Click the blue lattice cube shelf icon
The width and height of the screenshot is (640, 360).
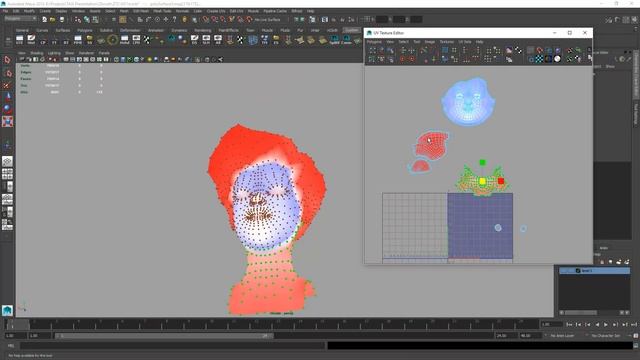(x=253, y=40)
